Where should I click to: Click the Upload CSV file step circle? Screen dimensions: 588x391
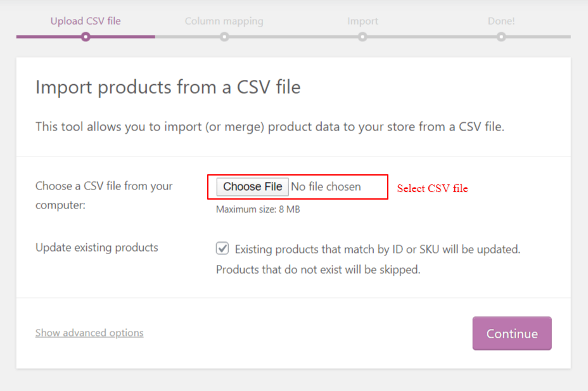coord(86,37)
